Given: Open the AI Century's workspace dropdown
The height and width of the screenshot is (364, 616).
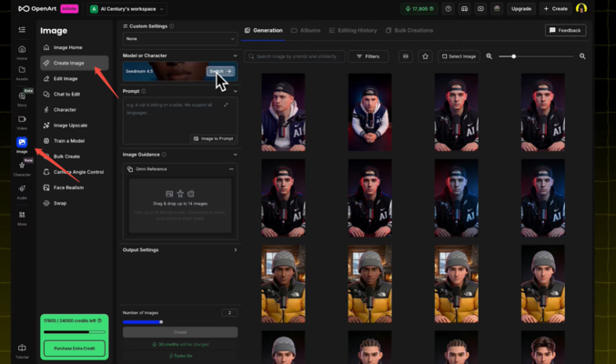Looking at the screenshot, I should 126,8.
